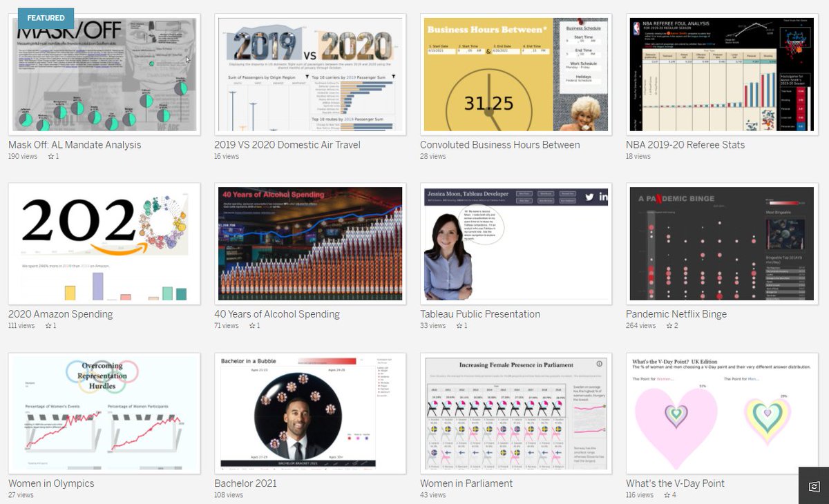Click the star under What's the V-Day Point
The image size is (829, 504).
click(667, 495)
